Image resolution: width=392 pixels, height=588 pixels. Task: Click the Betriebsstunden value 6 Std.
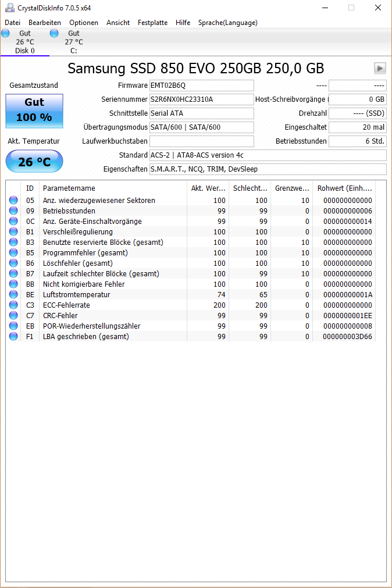358,141
